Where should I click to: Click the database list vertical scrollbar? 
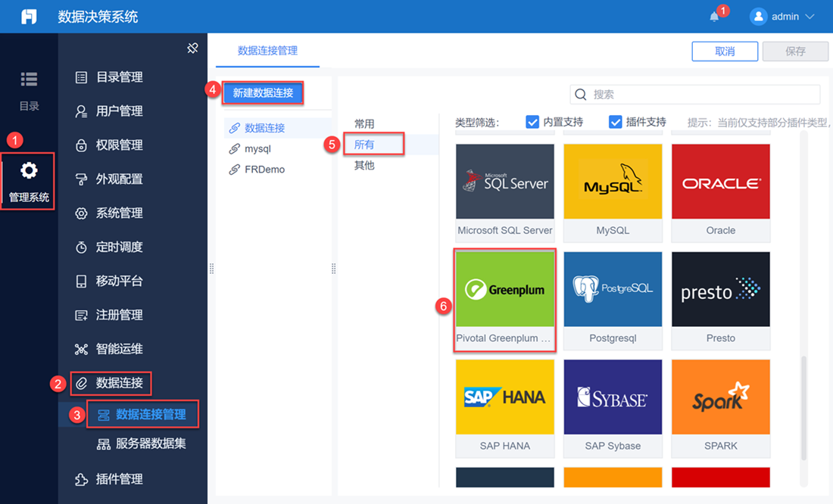pos(803,408)
